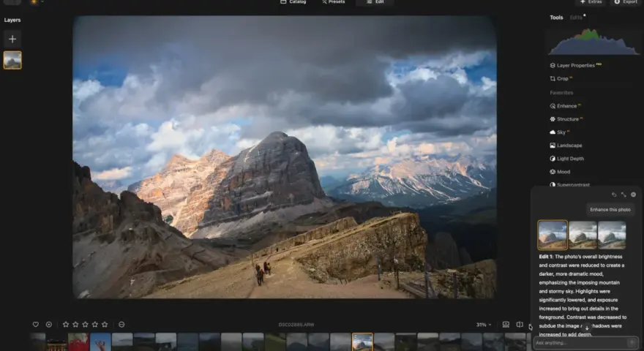The height and width of the screenshot is (351, 644).
Task: Open Layer Properties panel
Action: point(575,65)
